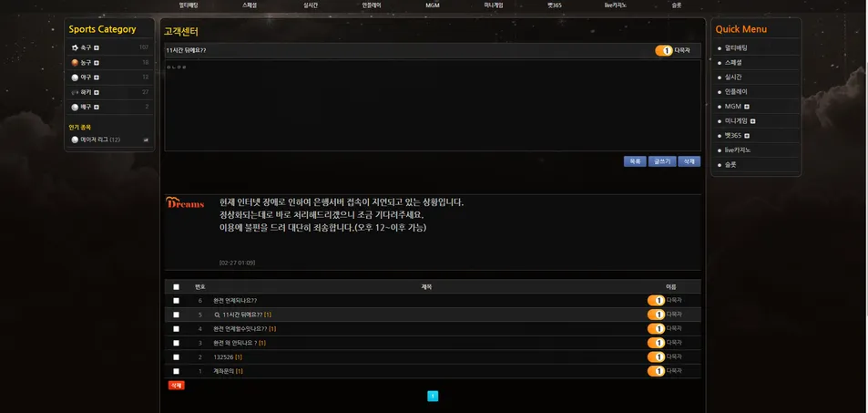The width and height of the screenshot is (868, 413).
Task: Click the hockey icon beside 하키
Action: click(75, 92)
